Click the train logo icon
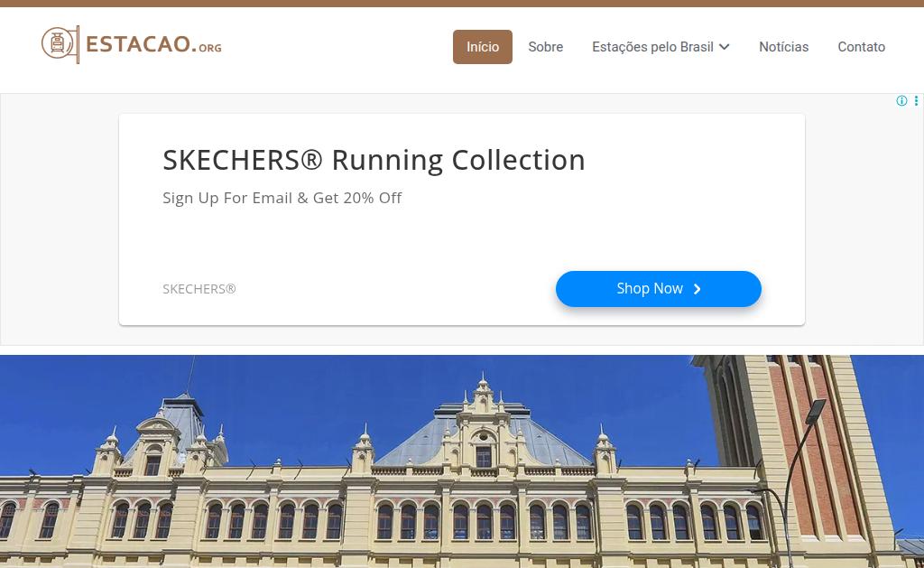The height and width of the screenshot is (568, 924). pos(60,44)
